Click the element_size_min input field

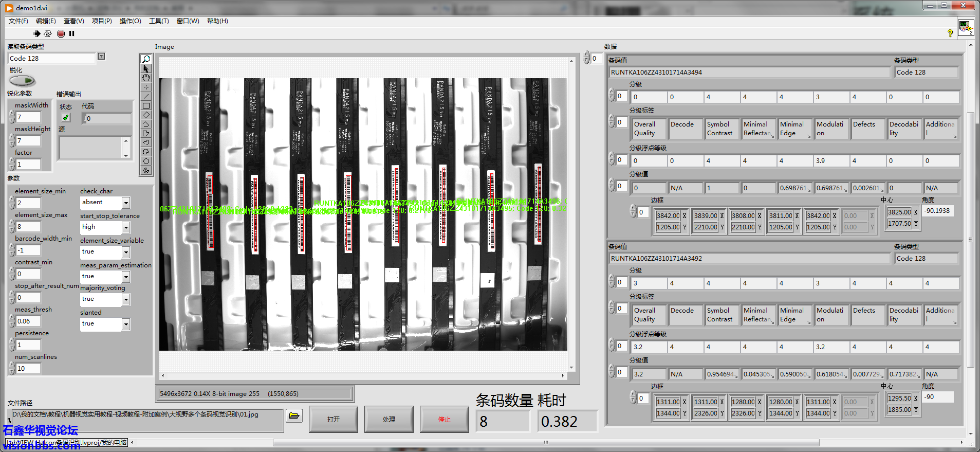[28, 203]
